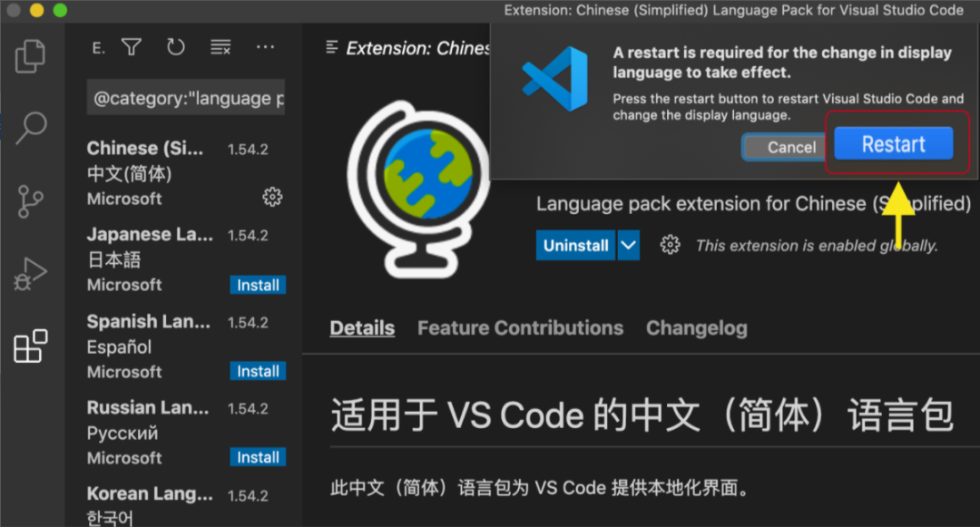Click the Русский subtitle text
980x527 pixels.
pyautogui.click(x=122, y=433)
